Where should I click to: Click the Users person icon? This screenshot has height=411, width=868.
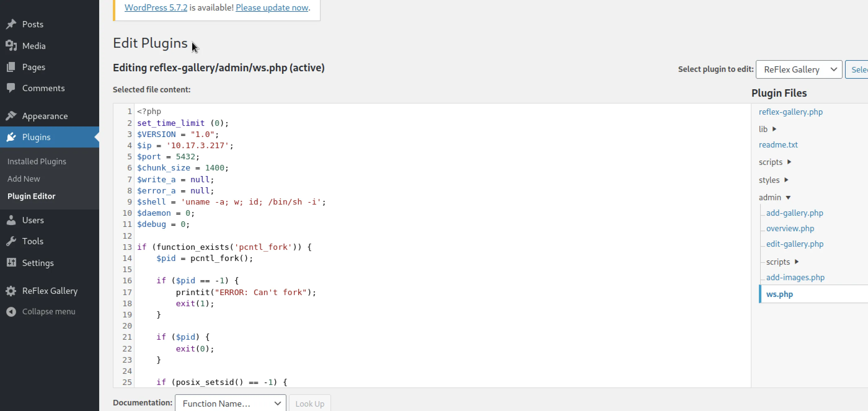point(11,220)
